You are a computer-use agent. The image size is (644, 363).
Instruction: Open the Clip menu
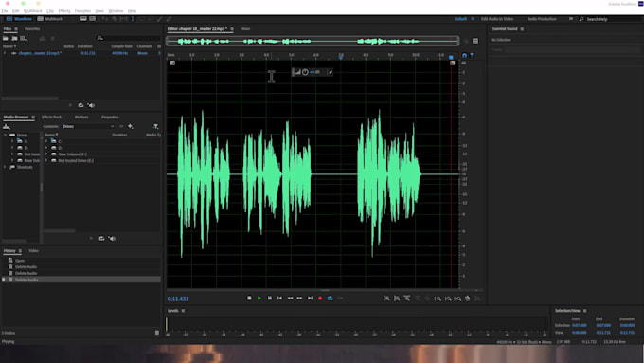[50, 11]
